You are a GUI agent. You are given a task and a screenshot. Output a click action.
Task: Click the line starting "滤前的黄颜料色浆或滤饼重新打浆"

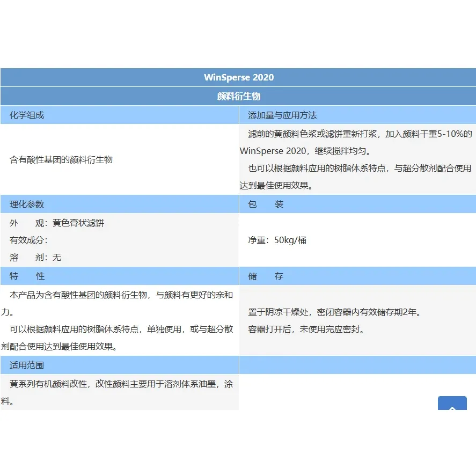(360, 134)
